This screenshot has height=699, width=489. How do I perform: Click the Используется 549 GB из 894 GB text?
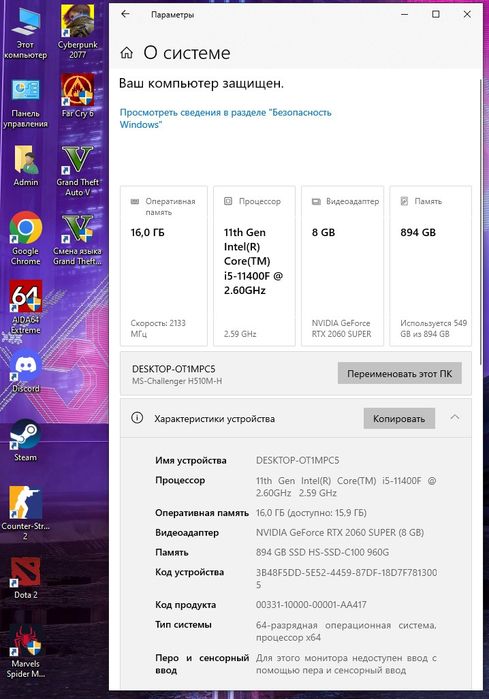click(433, 328)
